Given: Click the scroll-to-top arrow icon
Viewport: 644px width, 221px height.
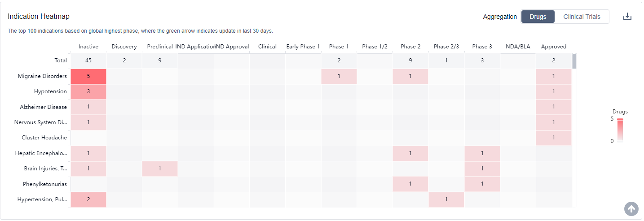Looking at the screenshot, I should click(x=631, y=208).
